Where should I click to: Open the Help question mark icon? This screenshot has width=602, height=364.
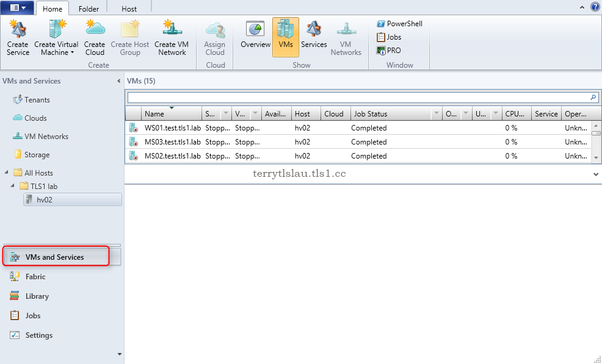click(595, 7)
